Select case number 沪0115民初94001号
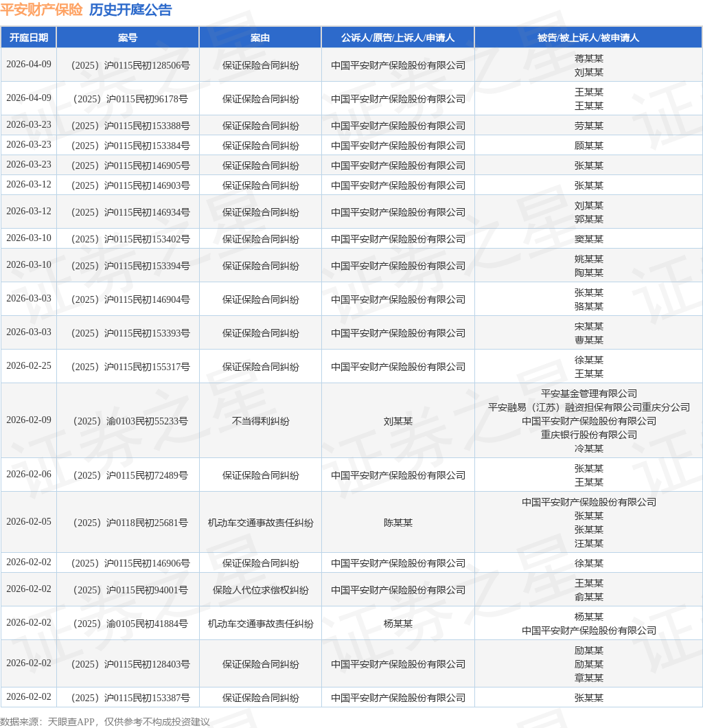The image size is (703, 728). click(x=130, y=590)
